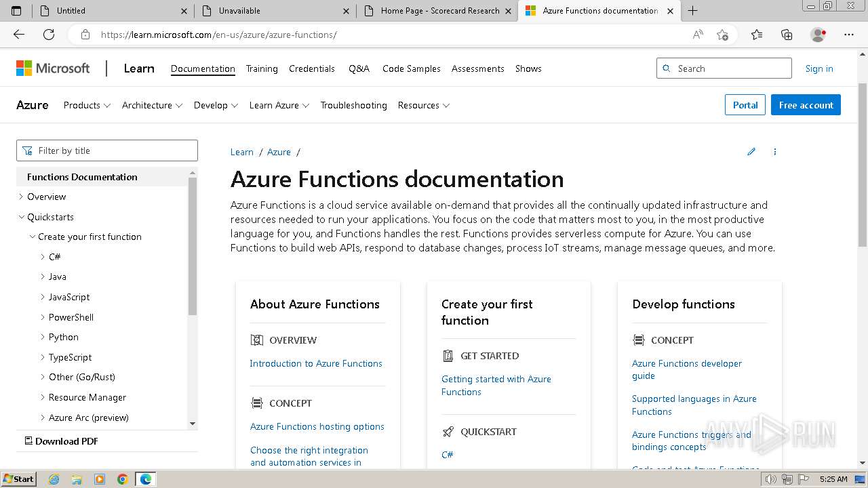The width and height of the screenshot is (868, 488).
Task: Open Azure Functions hosting options link
Action: point(317,426)
